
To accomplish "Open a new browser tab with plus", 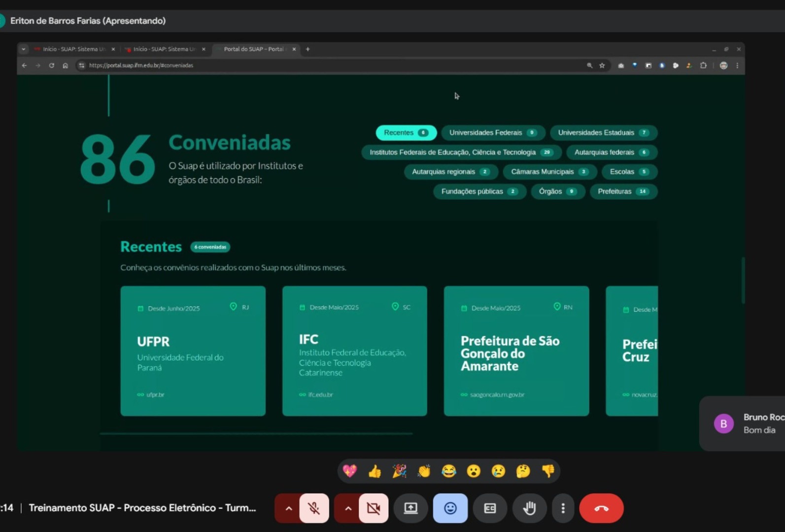I will click(x=307, y=49).
